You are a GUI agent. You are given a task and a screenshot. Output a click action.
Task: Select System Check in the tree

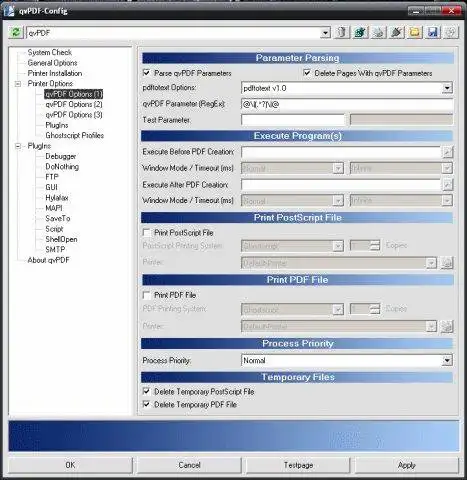50,52
